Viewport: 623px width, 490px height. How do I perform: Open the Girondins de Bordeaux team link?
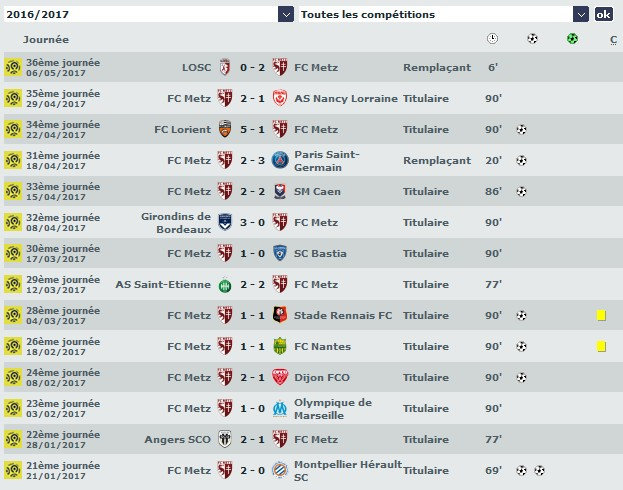point(176,222)
